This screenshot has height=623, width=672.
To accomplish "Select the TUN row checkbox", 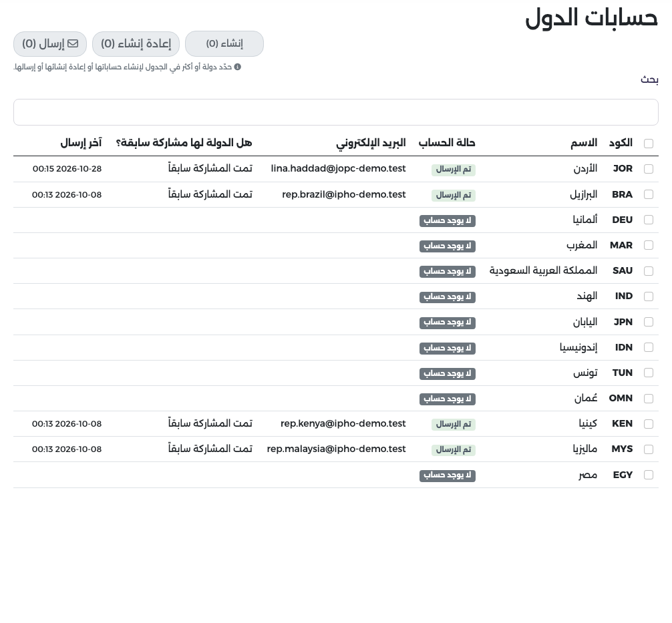I will [649, 373].
